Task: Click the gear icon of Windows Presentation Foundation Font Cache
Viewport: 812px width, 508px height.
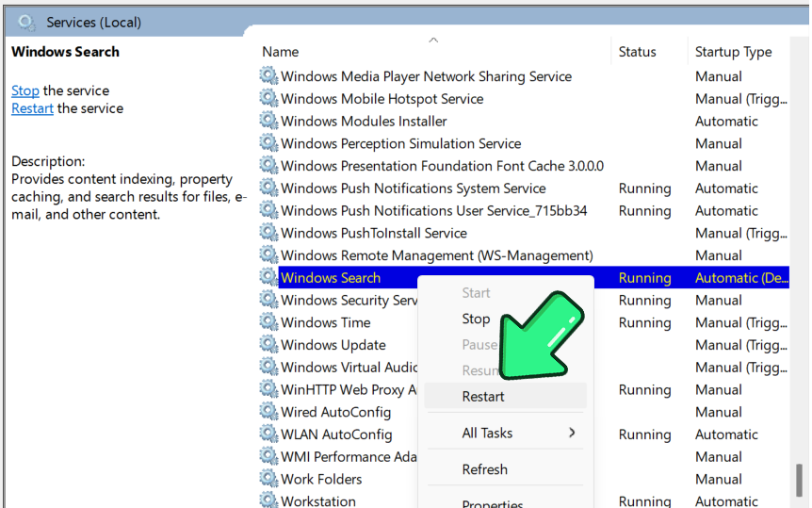Action: click(268, 165)
